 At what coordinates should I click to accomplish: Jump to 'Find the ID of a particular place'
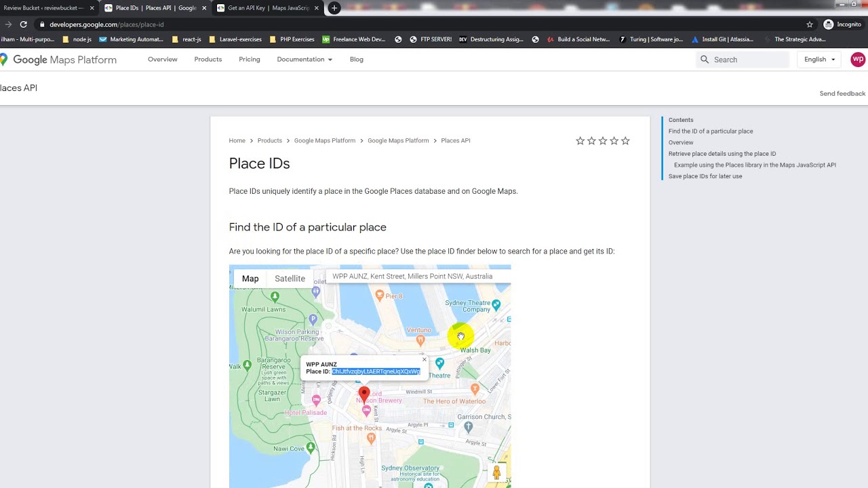tap(711, 131)
